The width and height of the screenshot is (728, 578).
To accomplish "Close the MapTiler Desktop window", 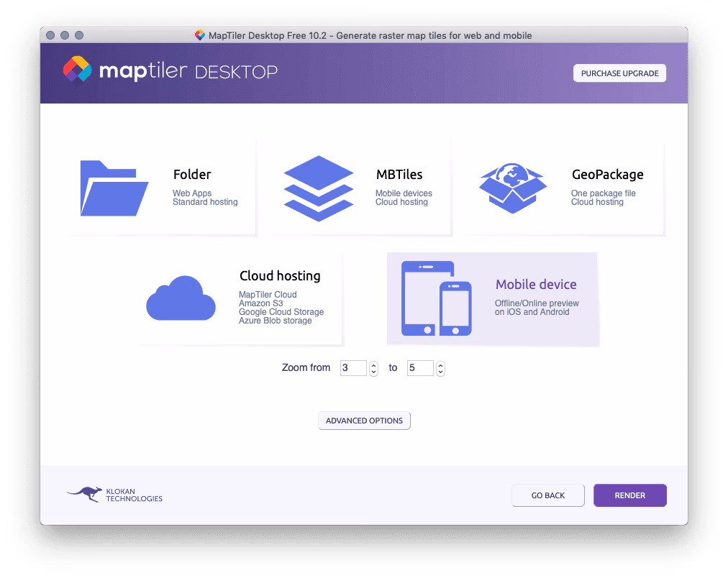I will click(x=50, y=35).
